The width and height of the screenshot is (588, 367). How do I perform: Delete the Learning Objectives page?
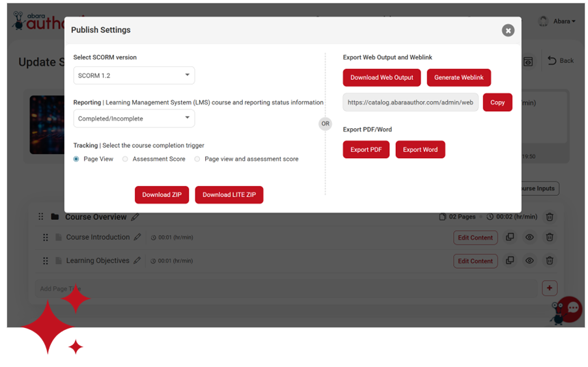[550, 260]
